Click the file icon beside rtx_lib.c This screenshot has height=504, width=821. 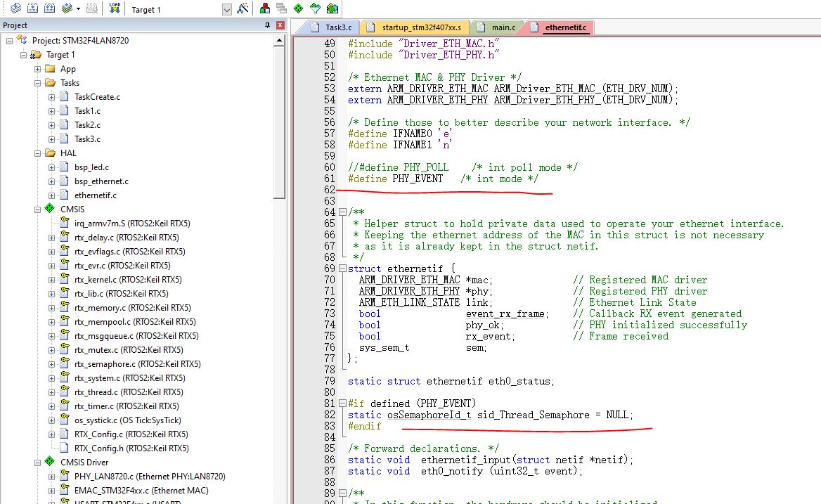click(x=65, y=292)
